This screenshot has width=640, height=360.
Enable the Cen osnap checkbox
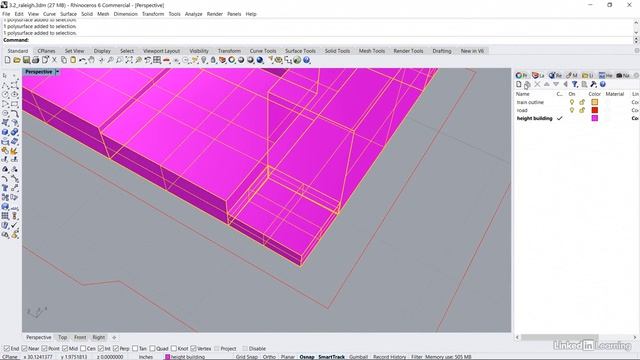[x=83, y=349]
